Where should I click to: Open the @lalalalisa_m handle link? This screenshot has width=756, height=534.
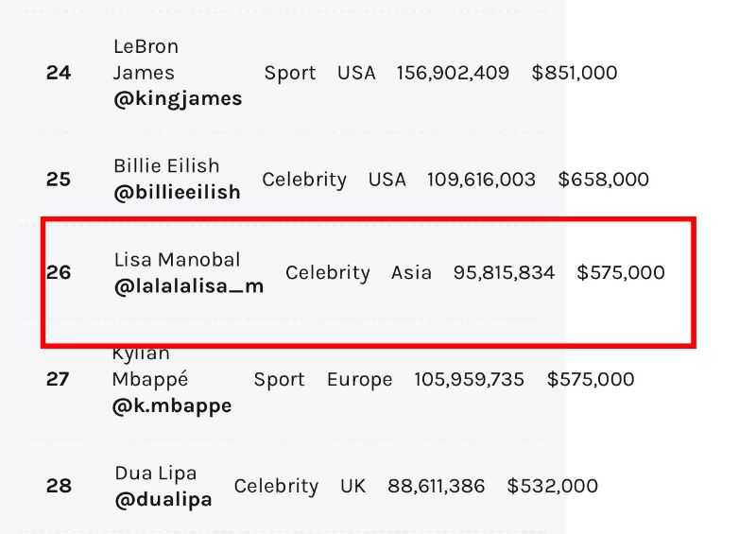tap(188, 286)
